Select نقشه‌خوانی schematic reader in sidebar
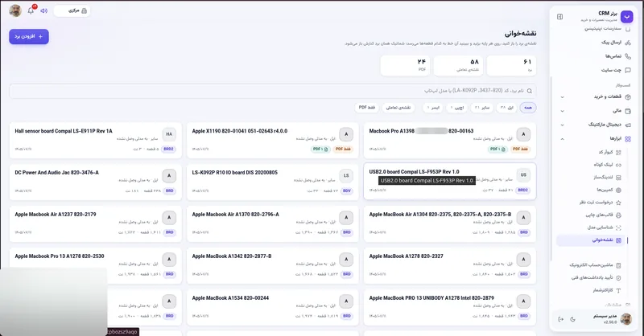Viewport: 644px width, 336px height. pos(591,240)
